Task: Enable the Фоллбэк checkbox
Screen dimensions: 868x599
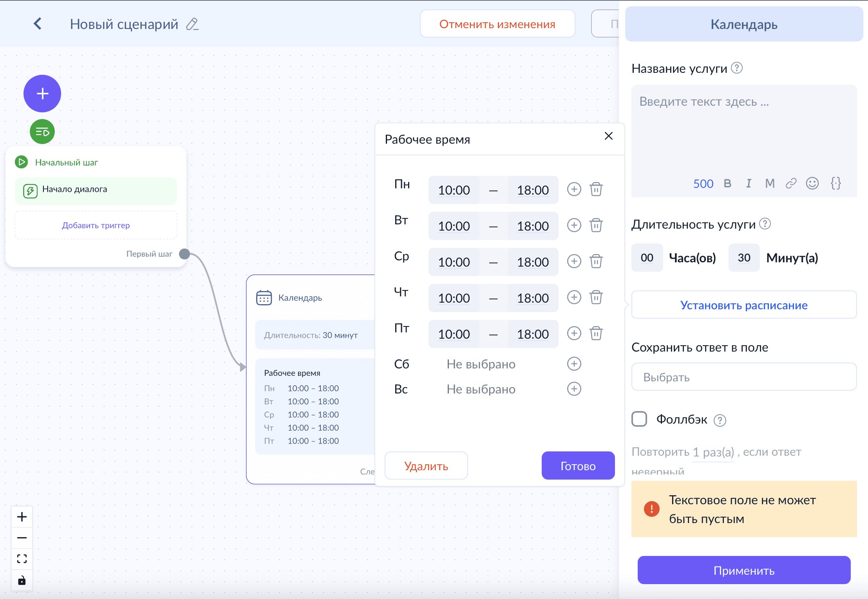Action: [x=639, y=419]
